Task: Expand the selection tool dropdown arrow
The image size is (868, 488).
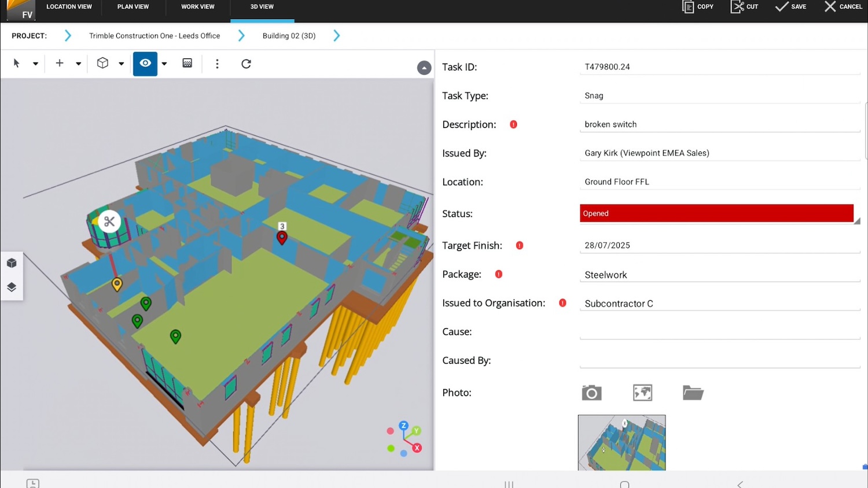Action: tap(35, 64)
